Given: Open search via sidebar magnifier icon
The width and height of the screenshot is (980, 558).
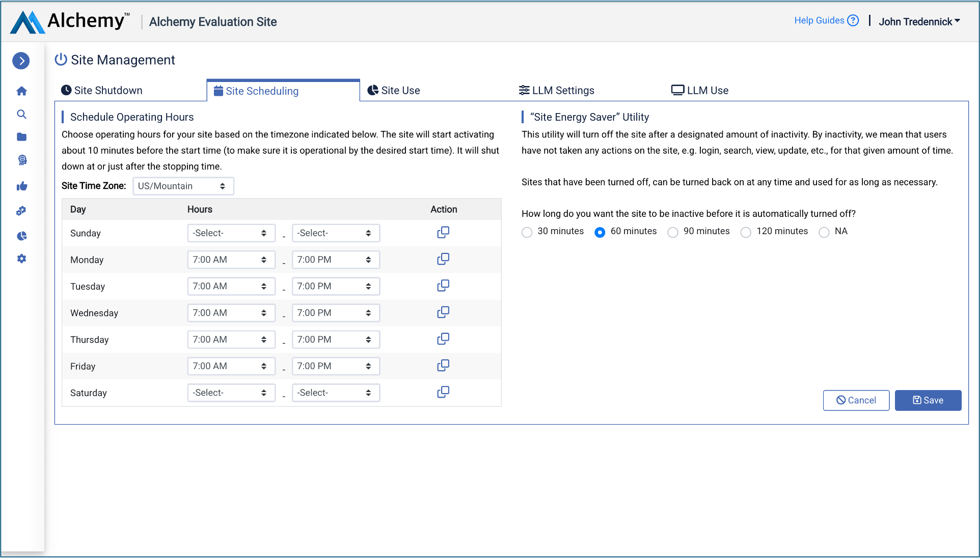Looking at the screenshot, I should click(x=21, y=114).
